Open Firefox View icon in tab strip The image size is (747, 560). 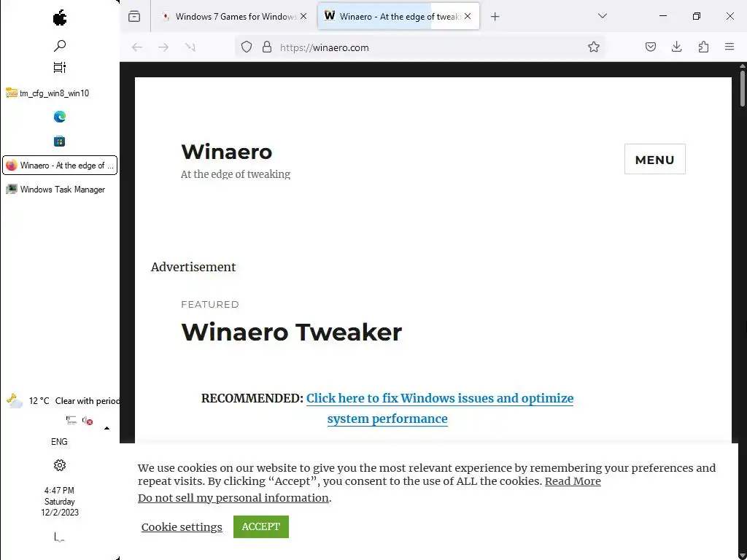(134, 17)
